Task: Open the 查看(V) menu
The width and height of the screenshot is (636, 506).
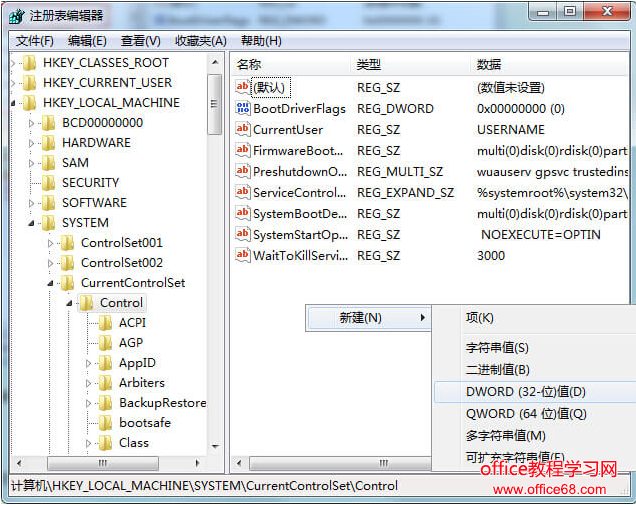Action: [x=140, y=41]
